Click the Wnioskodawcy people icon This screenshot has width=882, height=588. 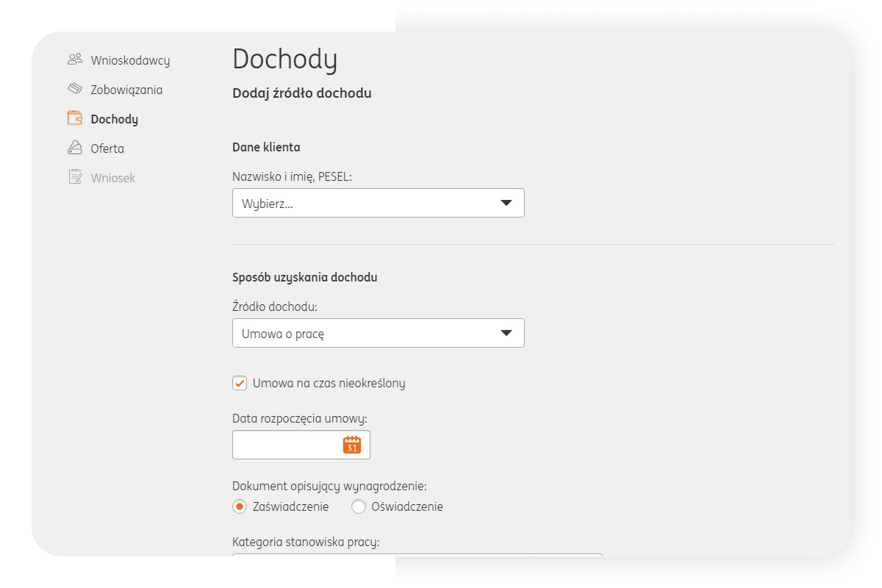[x=74, y=60]
